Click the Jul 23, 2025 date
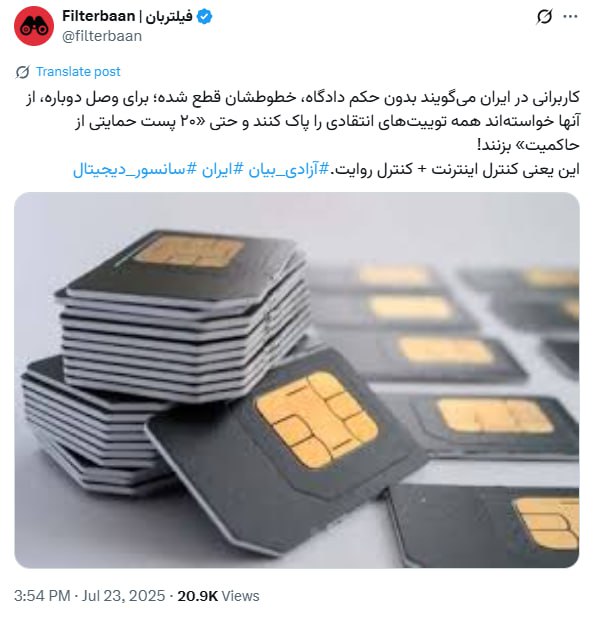 tap(123, 596)
